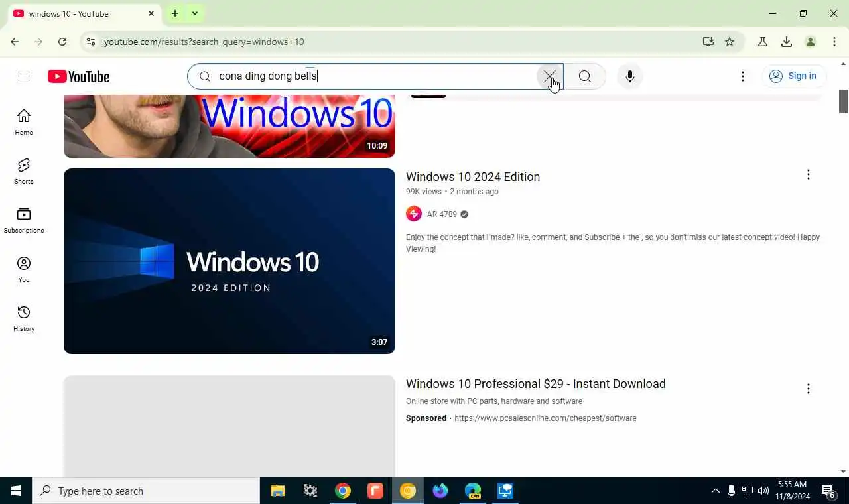Screen dimensions: 849x504
Task: Click the 99K views metadata text
Action: coord(424,192)
